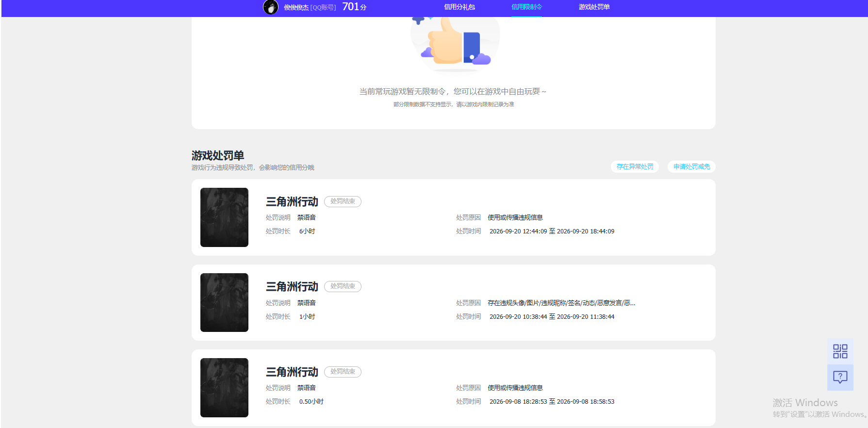Switch to the 信用分礼包 tab
The height and width of the screenshot is (428, 868).
tap(459, 7)
